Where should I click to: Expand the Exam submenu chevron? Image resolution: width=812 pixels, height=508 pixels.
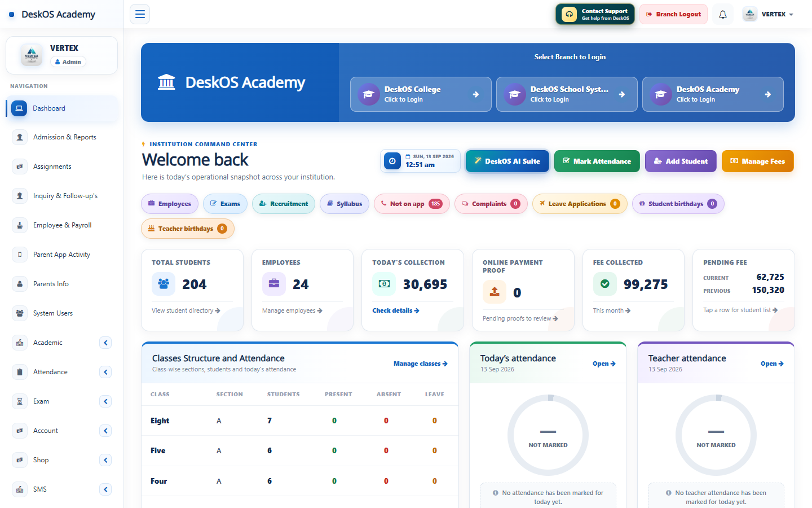(105, 401)
